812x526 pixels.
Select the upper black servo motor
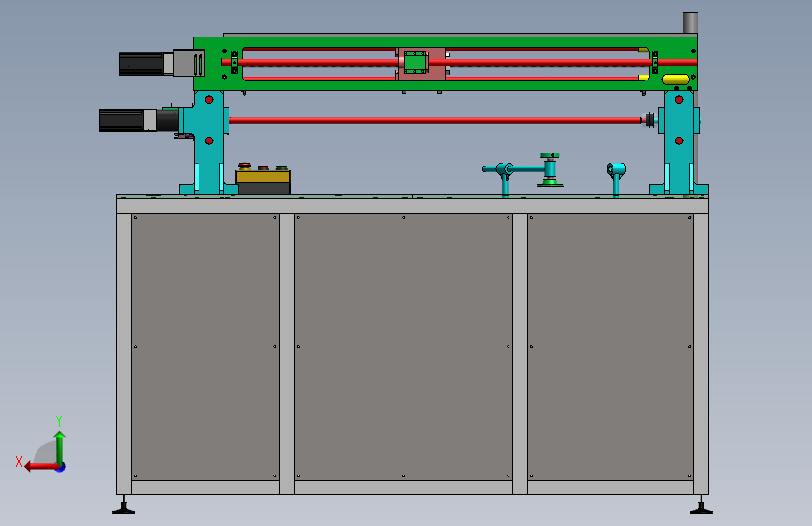tap(141, 65)
